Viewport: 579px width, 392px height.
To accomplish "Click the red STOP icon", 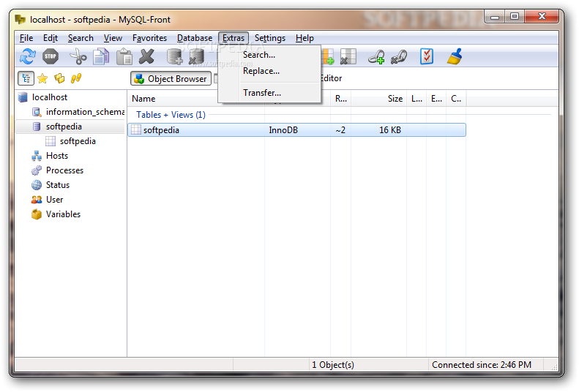I will (x=51, y=57).
